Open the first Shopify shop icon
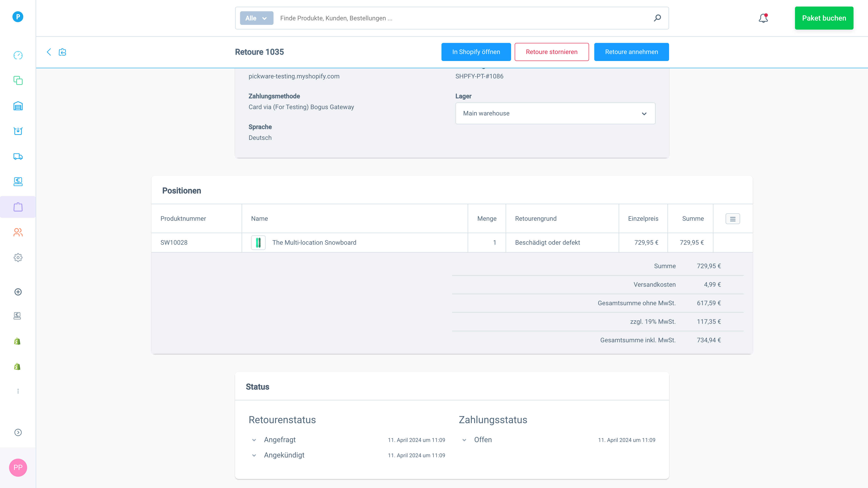This screenshot has width=868, height=488. 18,341
